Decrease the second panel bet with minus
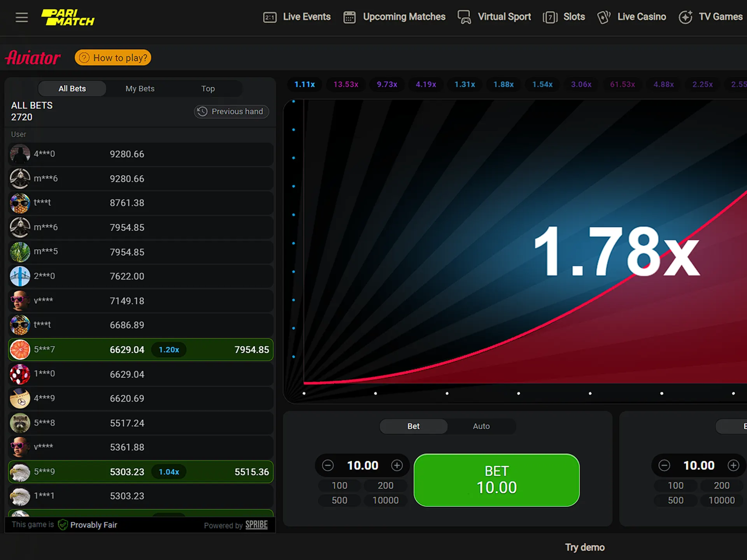Viewport: 747px width, 560px height. (664, 465)
